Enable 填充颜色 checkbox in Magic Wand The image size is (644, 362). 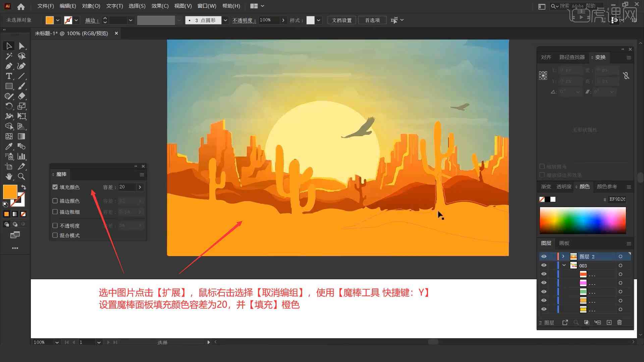pos(55,187)
